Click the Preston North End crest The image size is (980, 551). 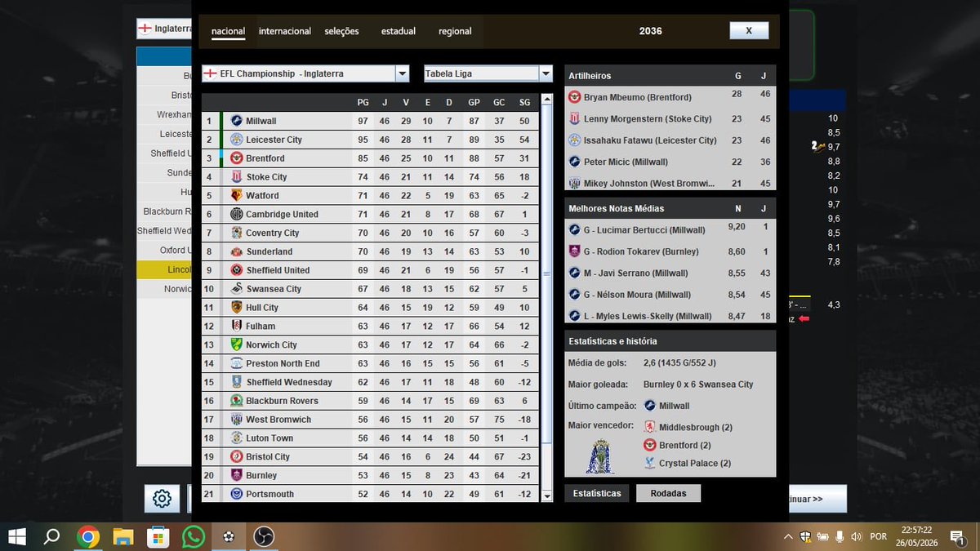(x=237, y=363)
